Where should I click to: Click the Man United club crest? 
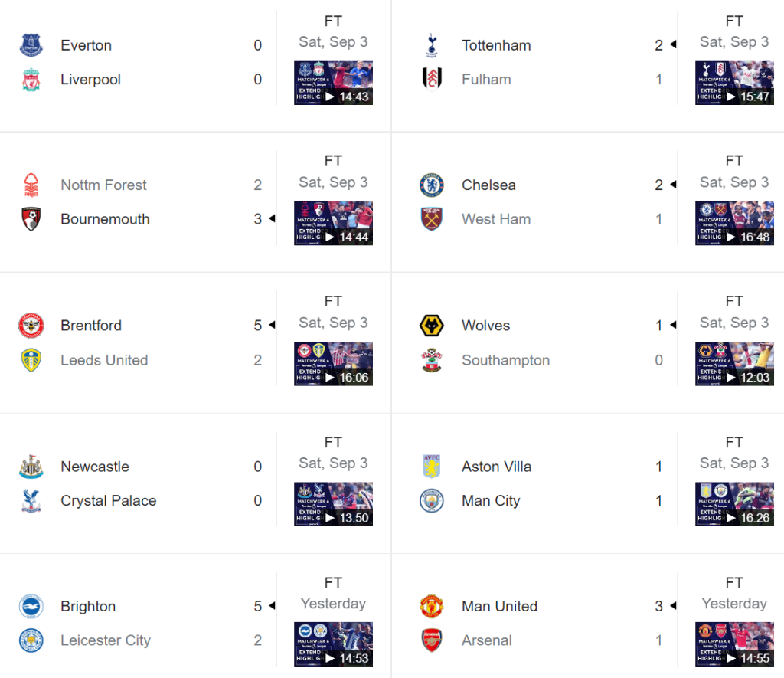tap(432, 607)
